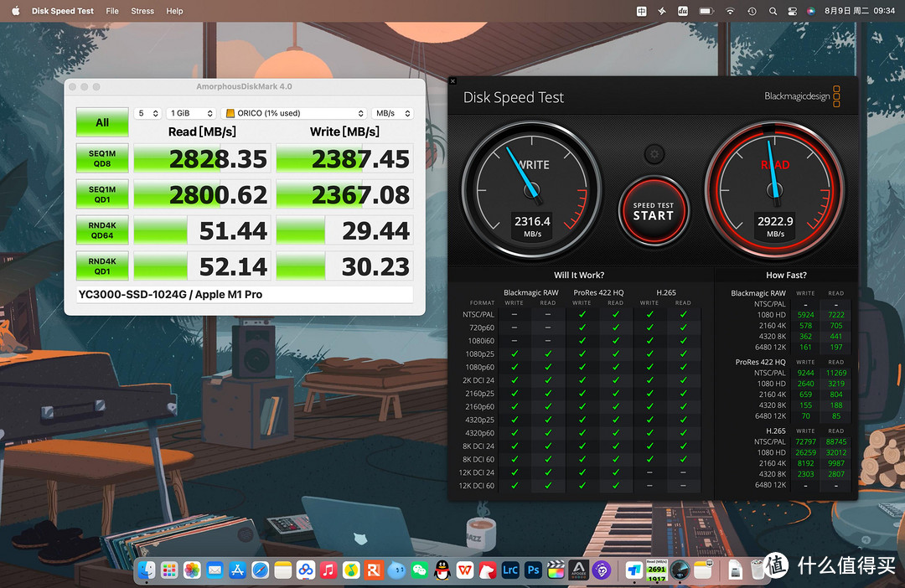Open the MB/s unit dropdown
The height and width of the screenshot is (588, 905).
coord(392,113)
